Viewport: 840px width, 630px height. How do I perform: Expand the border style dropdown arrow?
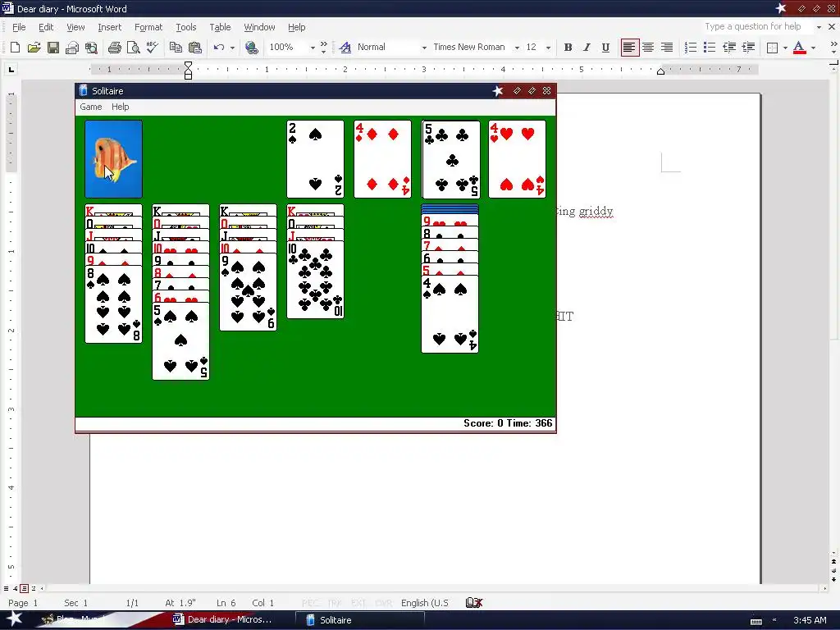click(785, 47)
